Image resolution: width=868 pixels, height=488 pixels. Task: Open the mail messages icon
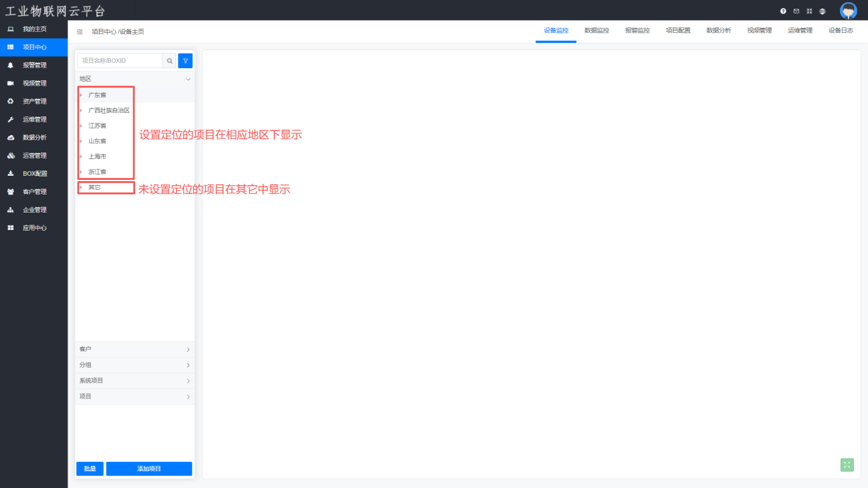point(796,11)
